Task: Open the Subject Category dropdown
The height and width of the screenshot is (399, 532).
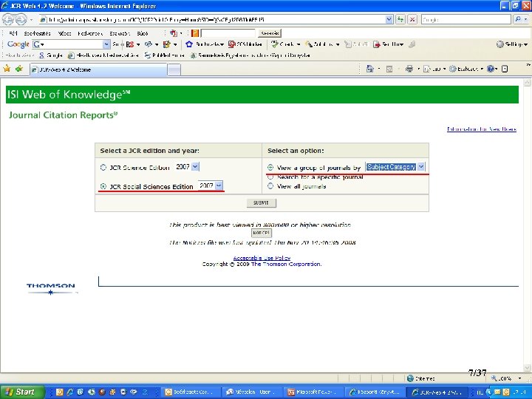Action: (x=420, y=166)
